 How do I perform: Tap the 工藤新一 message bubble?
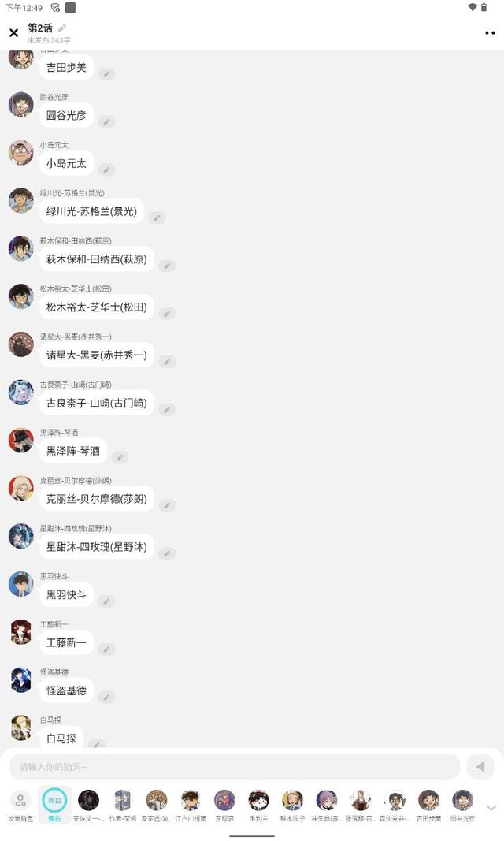[66, 642]
